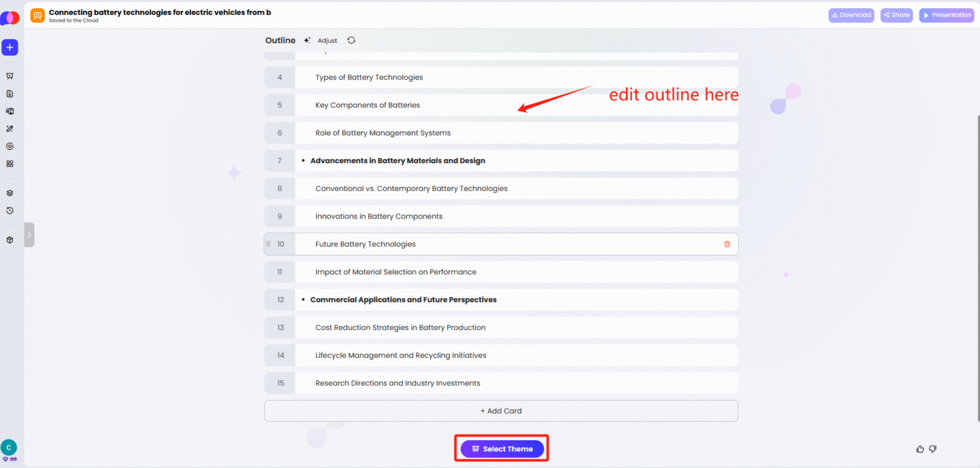Click Conventional vs. Contemporary Battery Technologies card
The height and width of the screenshot is (468, 980).
click(x=501, y=188)
